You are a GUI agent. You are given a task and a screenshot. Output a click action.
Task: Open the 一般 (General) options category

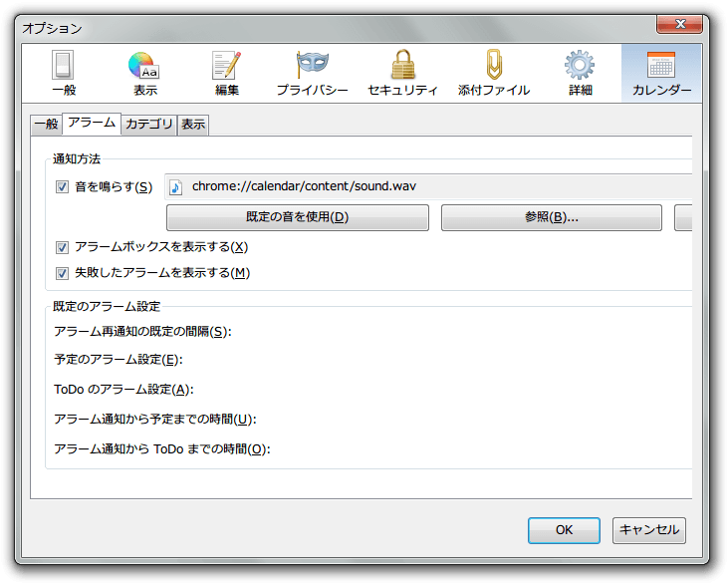point(64,75)
